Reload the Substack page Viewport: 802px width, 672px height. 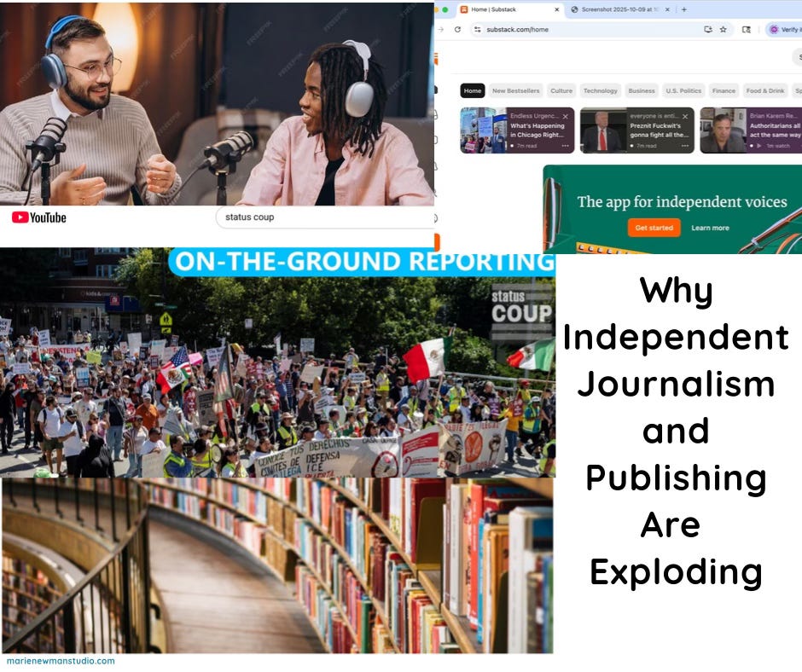pyautogui.click(x=458, y=30)
